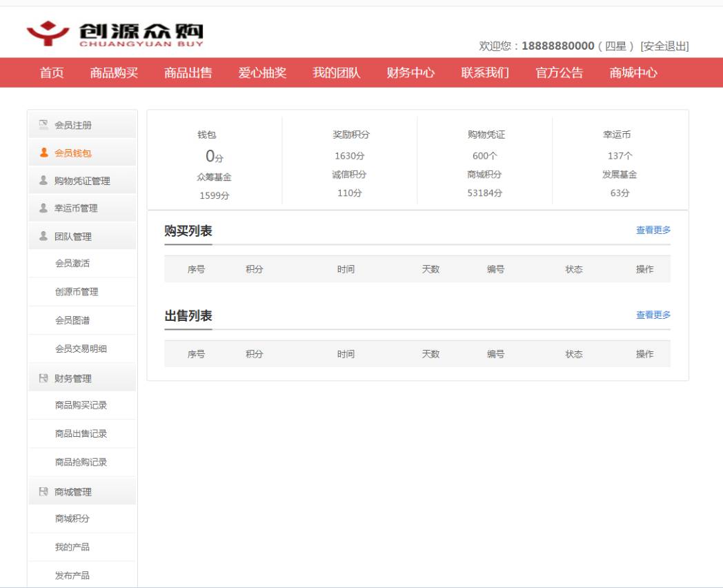Select 商品抢购记录 in the sidebar
This screenshot has width=723, height=588.
coord(81,462)
